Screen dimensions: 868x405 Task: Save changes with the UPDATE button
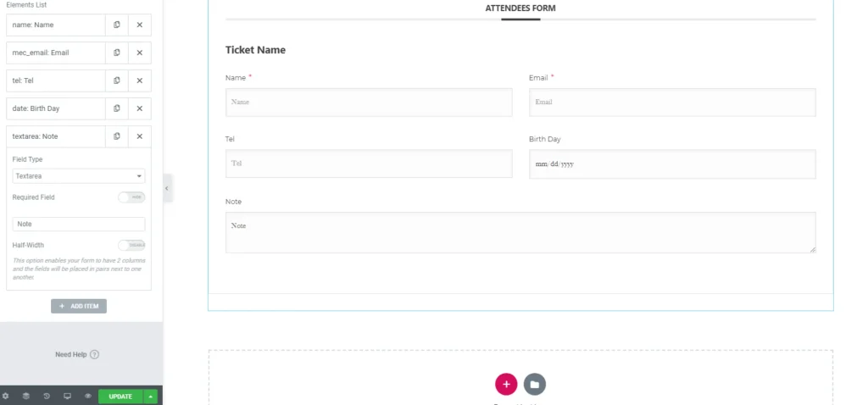pos(120,397)
